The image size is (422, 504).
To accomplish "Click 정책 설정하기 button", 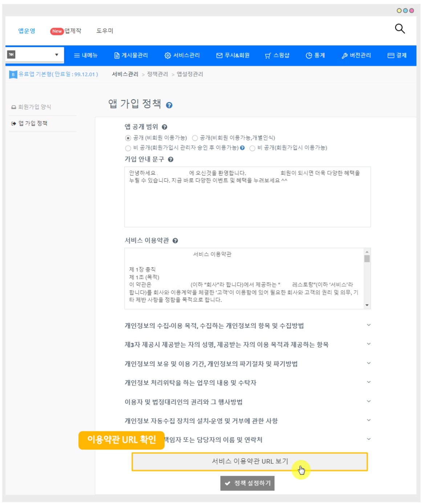I will 247,483.
